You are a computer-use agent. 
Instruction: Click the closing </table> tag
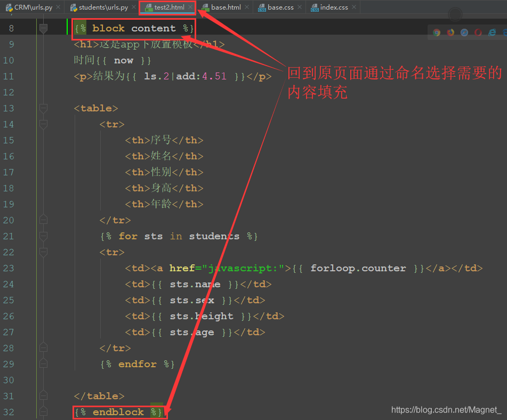(99, 396)
